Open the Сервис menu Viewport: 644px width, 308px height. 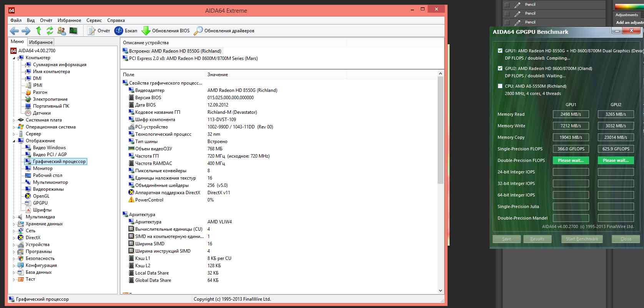[x=94, y=20]
